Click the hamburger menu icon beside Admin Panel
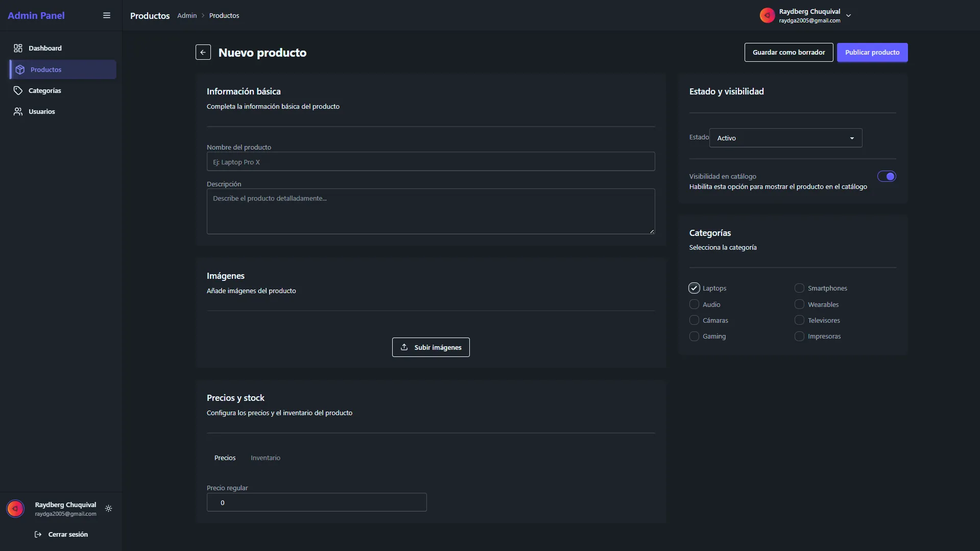 [x=107, y=15]
